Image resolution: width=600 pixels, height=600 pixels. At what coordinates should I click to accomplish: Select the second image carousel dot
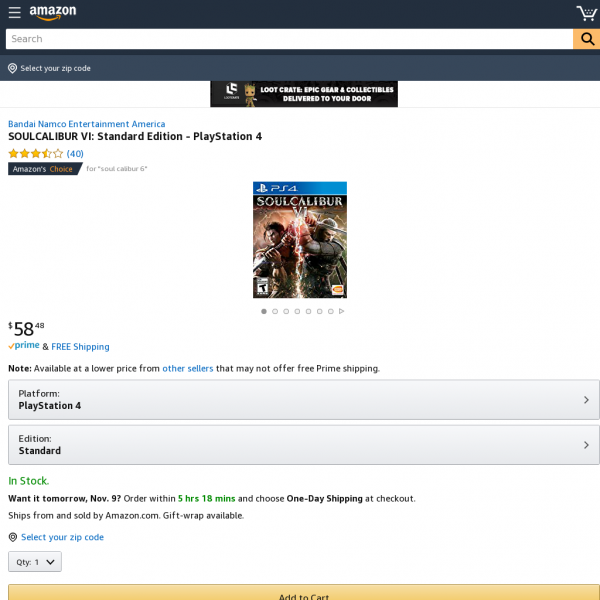(x=275, y=311)
